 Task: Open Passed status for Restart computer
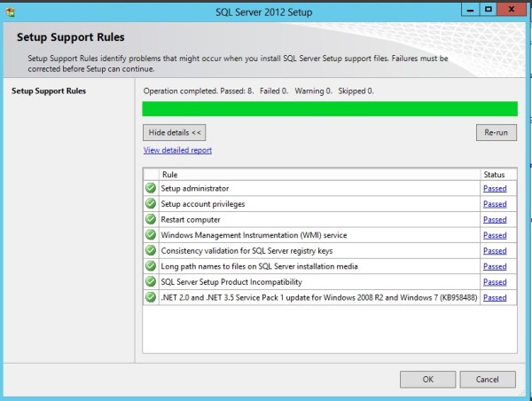point(495,220)
